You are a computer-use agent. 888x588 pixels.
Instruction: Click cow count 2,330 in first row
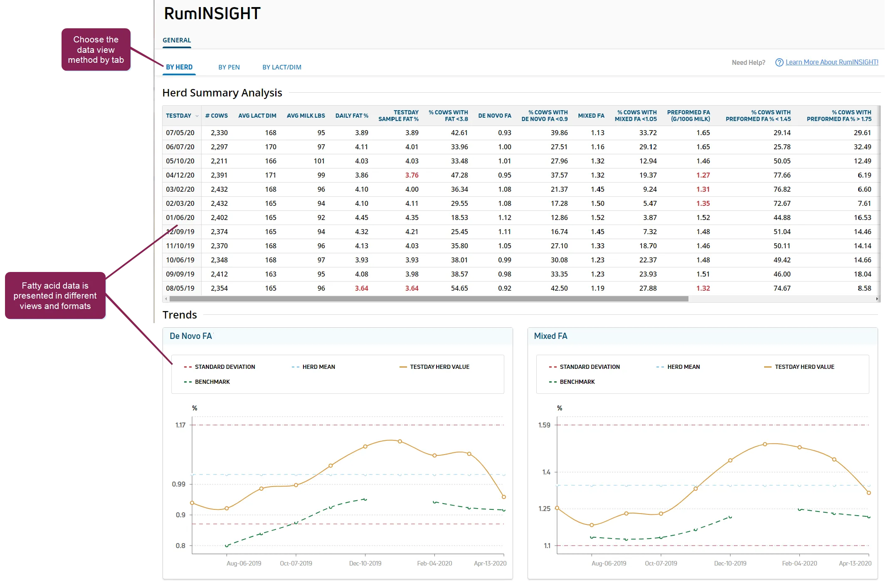click(220, 133)
